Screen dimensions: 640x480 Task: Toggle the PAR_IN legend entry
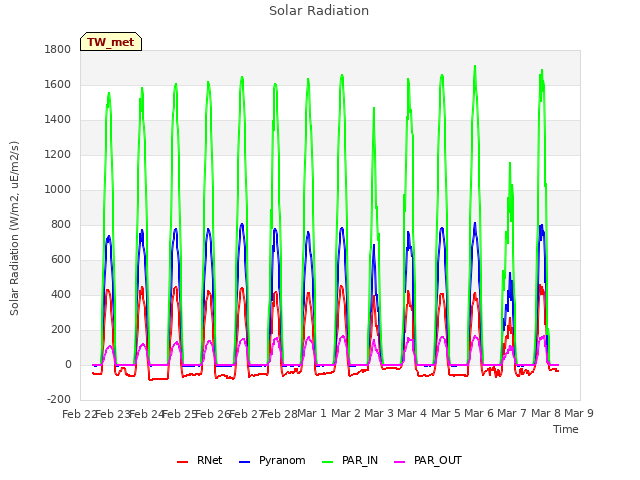[x=350, y=460]
